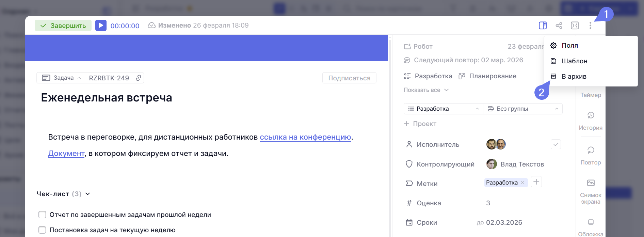644x237 pixels.
Task: Check 'Постановка задач на текущую неделю' item
Action: (42, 230)
